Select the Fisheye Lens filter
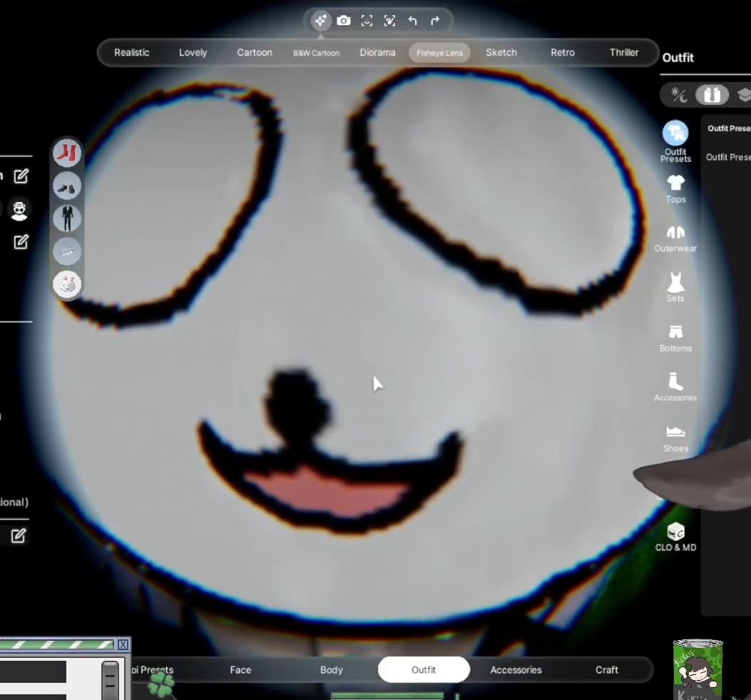Viewport: 751px width, 700px height. pyautogui.click(x=439, y=53)
